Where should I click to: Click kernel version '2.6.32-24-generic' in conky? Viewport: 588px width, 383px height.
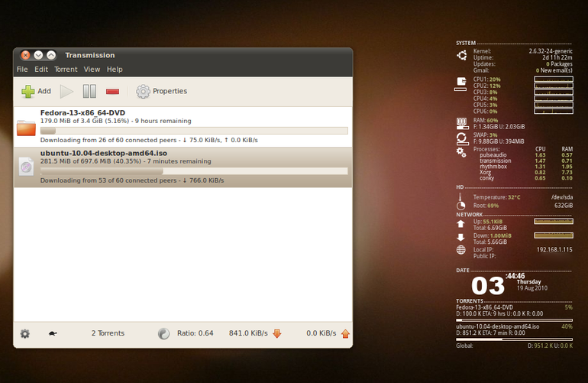[x=551, y=51]
